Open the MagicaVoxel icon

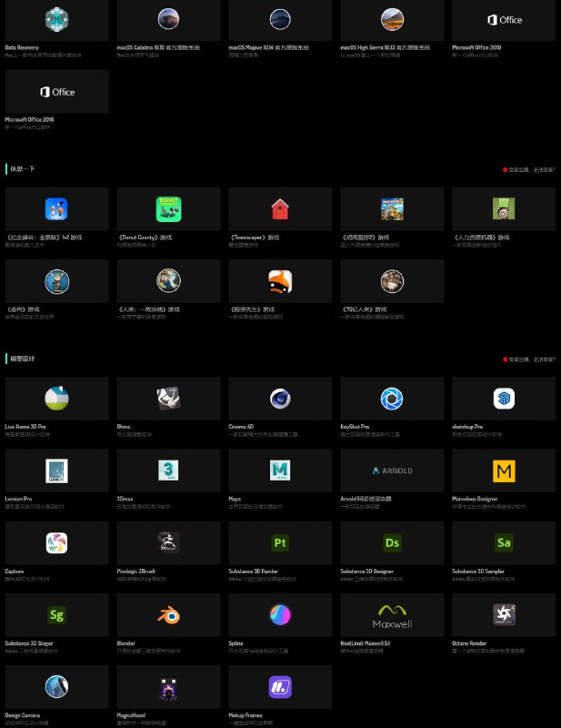pos(168,687)
